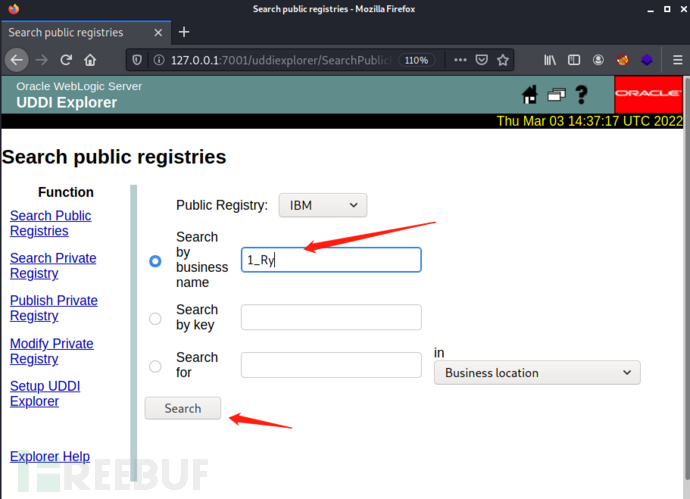The width and height of the screenshot is (690, 499).
Task: Bookmark this page with the star
Action: pos(503,60)
